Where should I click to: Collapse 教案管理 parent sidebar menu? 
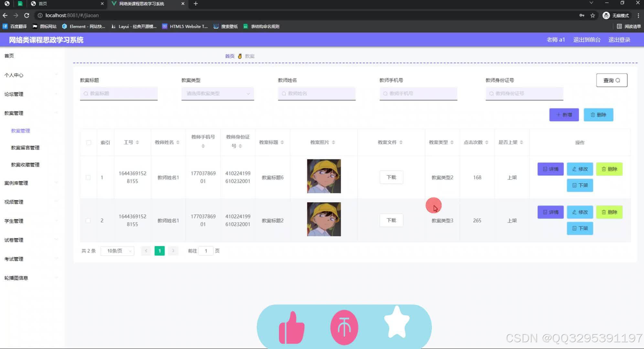pyautogui.click(x=32, y=113)
